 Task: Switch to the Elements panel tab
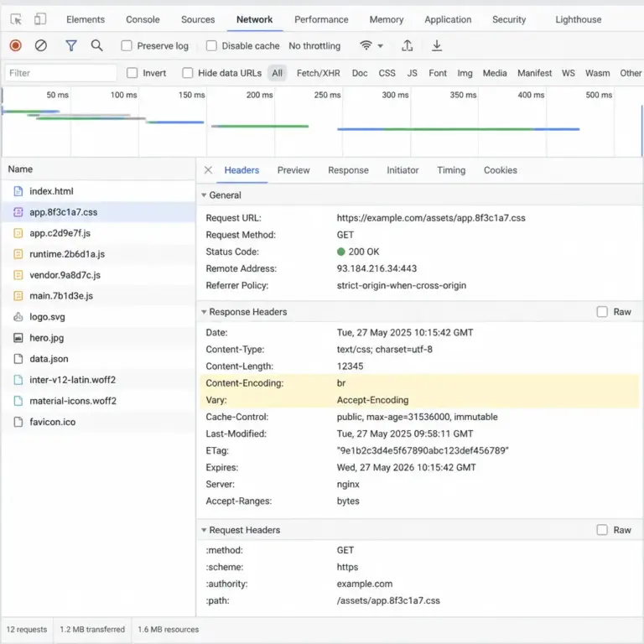tap(86, 20)
